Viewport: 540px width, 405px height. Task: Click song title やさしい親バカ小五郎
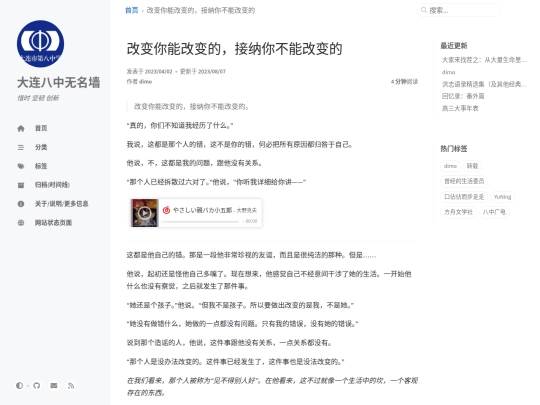click(202, 210)
